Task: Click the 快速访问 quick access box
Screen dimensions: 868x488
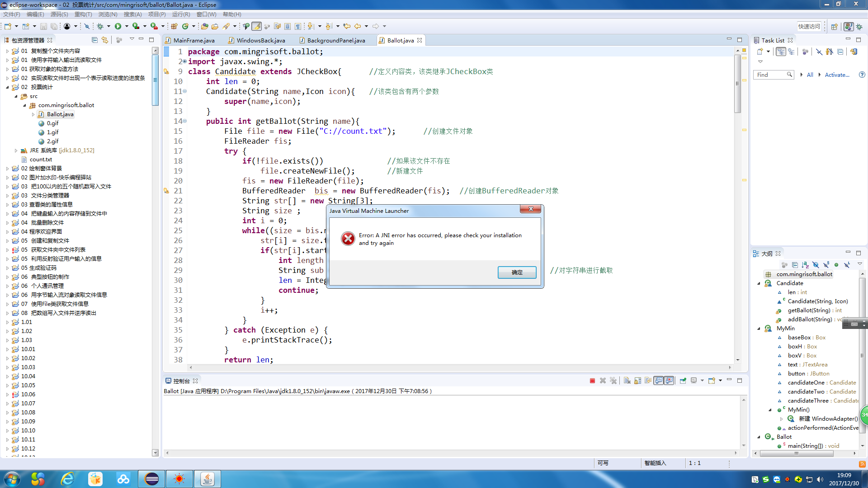Action: 809,26
